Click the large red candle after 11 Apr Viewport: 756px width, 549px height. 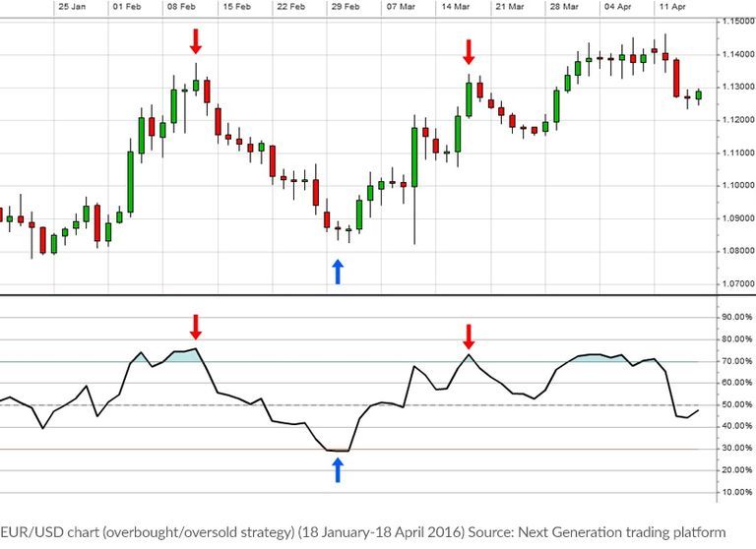pos(676,78)
